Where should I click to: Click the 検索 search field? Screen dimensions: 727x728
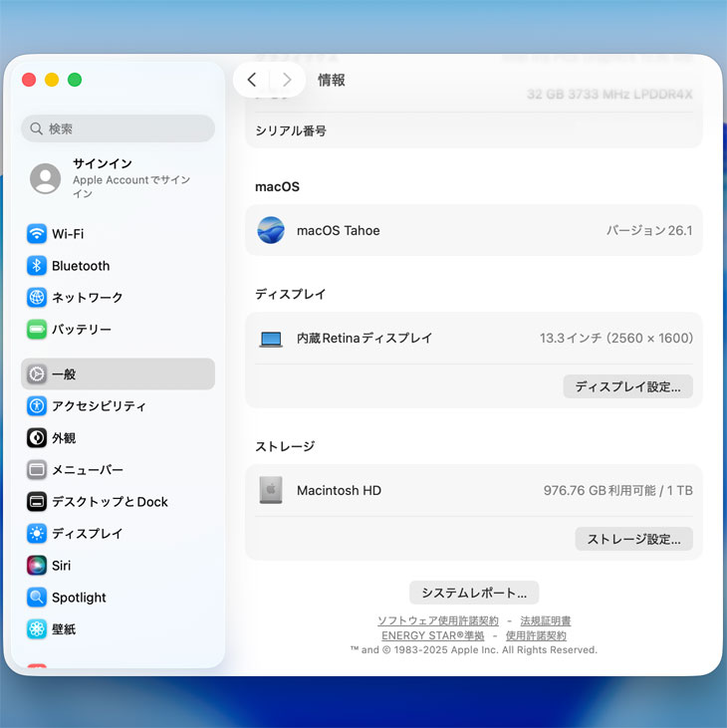pos(118,128)
